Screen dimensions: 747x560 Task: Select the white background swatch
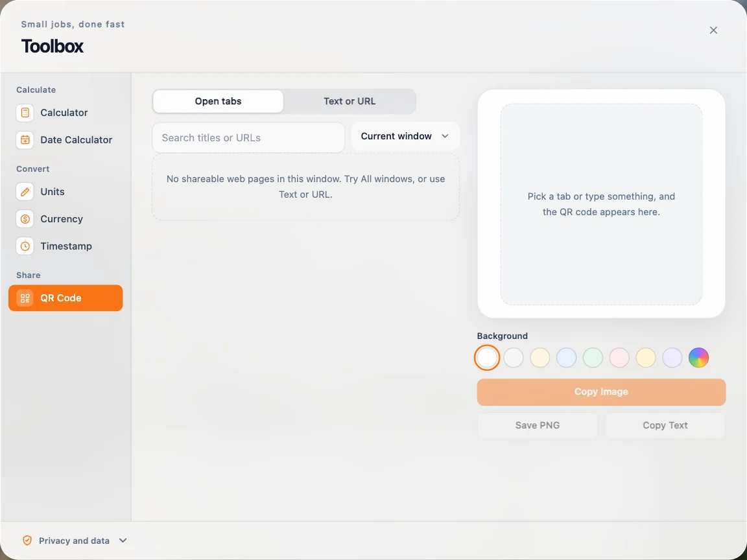[x=487, y=358]
